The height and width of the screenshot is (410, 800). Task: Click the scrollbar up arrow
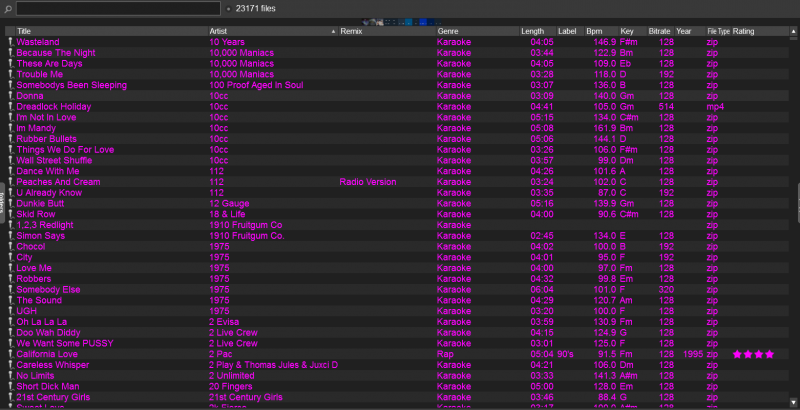point(793,32)
